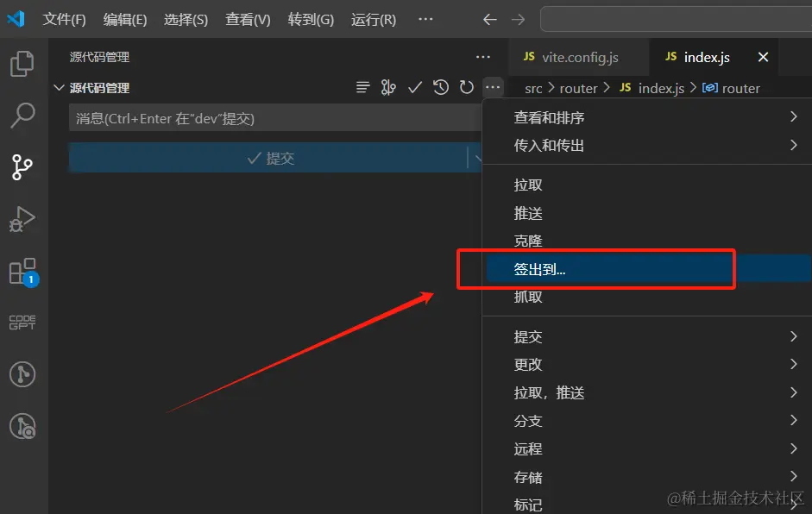Expand 查看和排序 submenu

point(647,117)
